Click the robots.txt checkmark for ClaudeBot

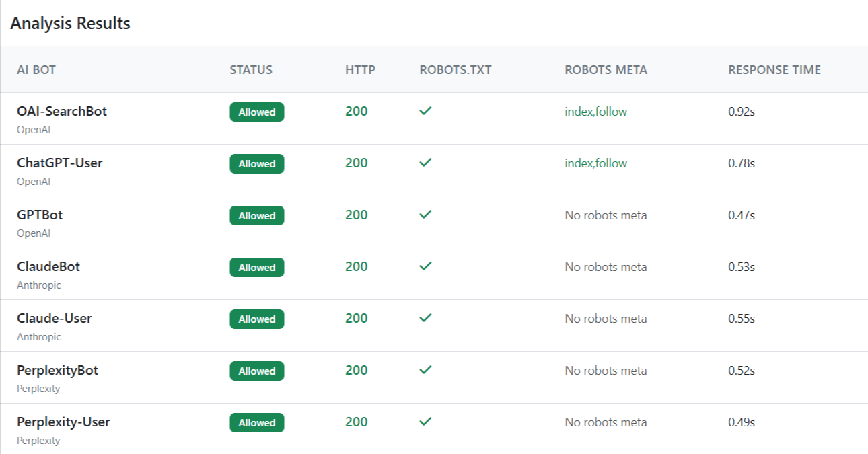tap(425, 266)
